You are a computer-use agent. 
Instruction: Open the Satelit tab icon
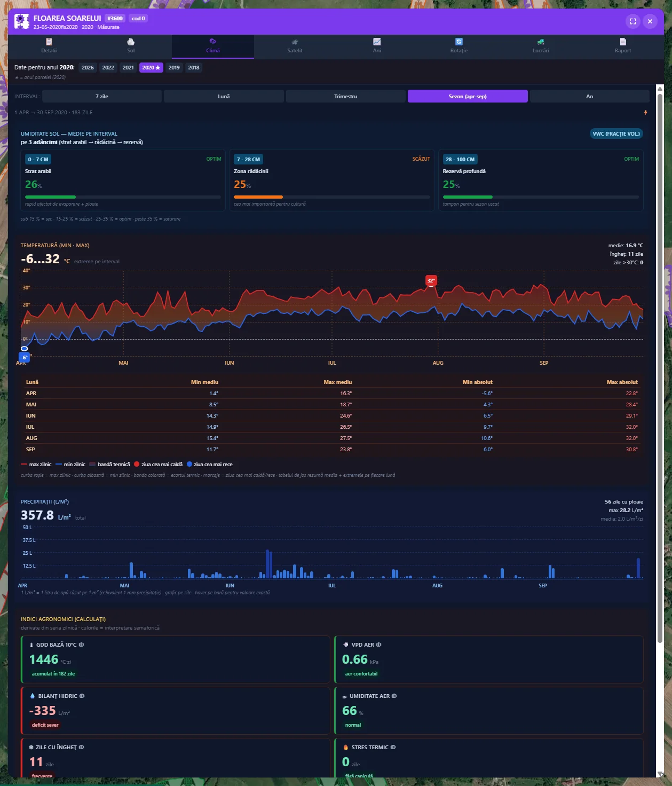[295, 42]
